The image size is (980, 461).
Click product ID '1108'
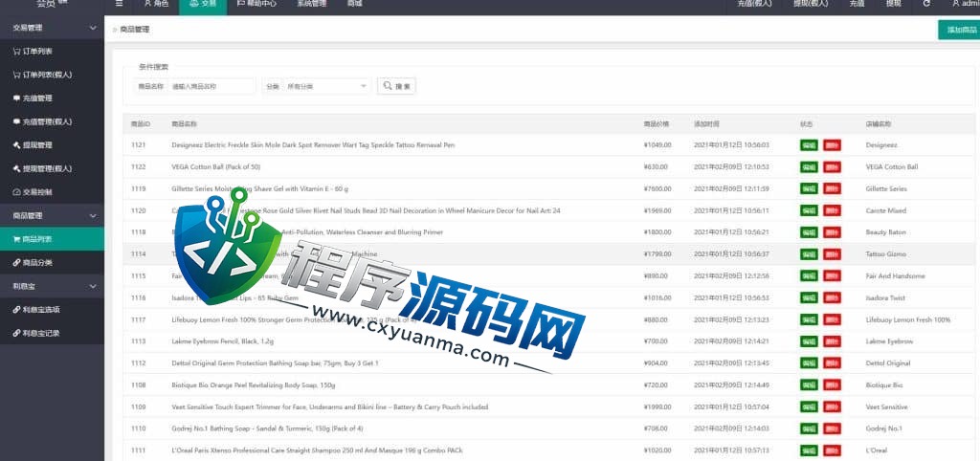pyautogui.click(x=138, y=385)
